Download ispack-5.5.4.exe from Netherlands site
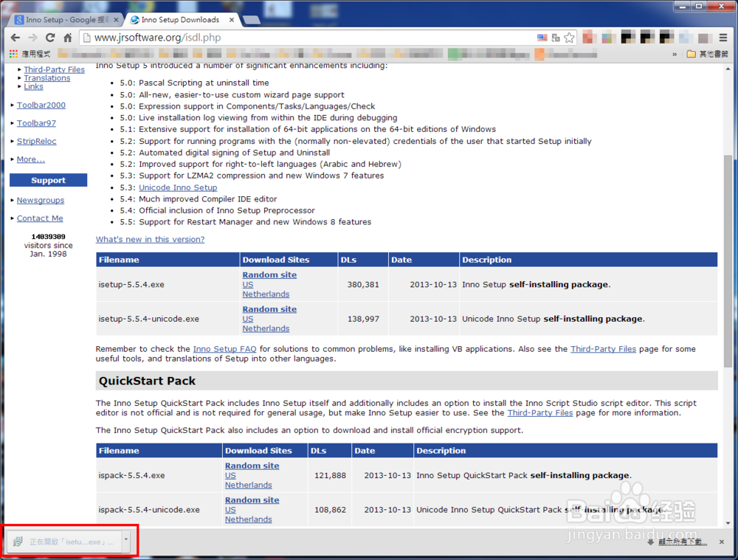 tap(249, 485)
